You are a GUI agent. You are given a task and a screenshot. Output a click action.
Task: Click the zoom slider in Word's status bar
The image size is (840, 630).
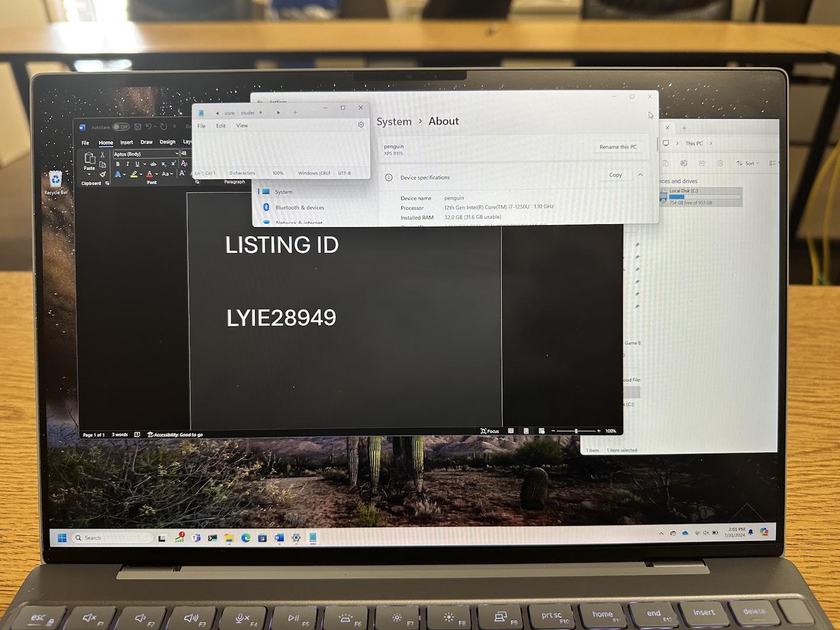click(x=576, y=431)
